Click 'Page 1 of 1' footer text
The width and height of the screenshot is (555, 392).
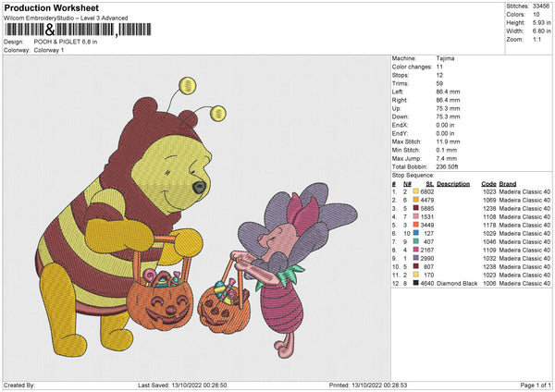[x=536, y=385]
